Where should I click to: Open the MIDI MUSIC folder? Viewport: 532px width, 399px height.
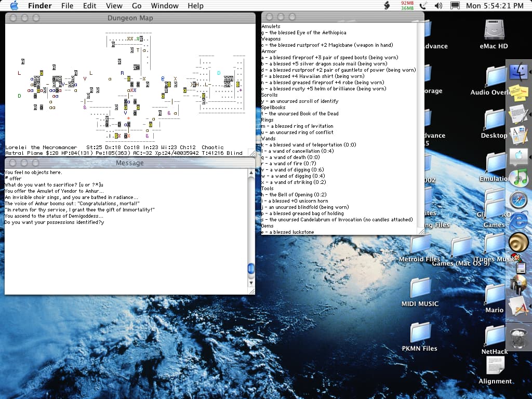click(420, 288)
